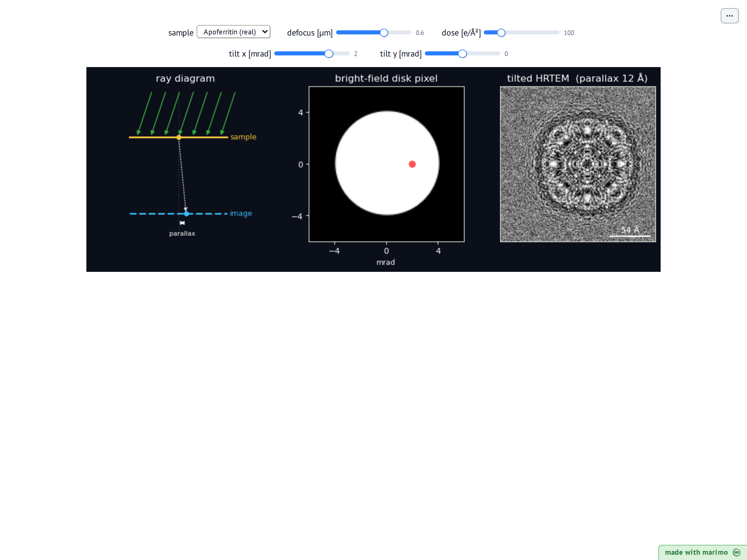Click the orange 'sample' label in ray diagram
747x560 pixels.
(x=243, y=137)
